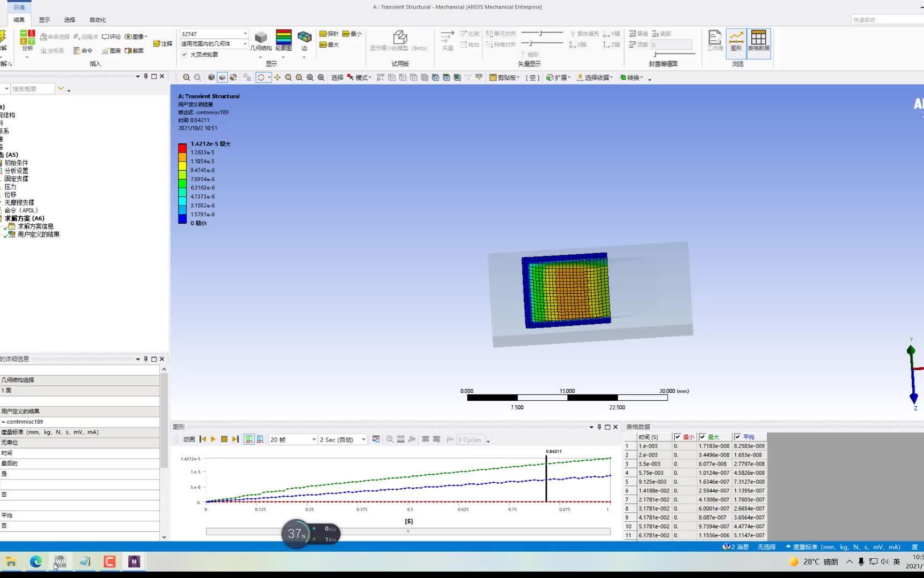The width and height of the screenshot is (924, 578).
Task: Toggle 大顶点轮廓 checkbox
Action: coord(184,55)
